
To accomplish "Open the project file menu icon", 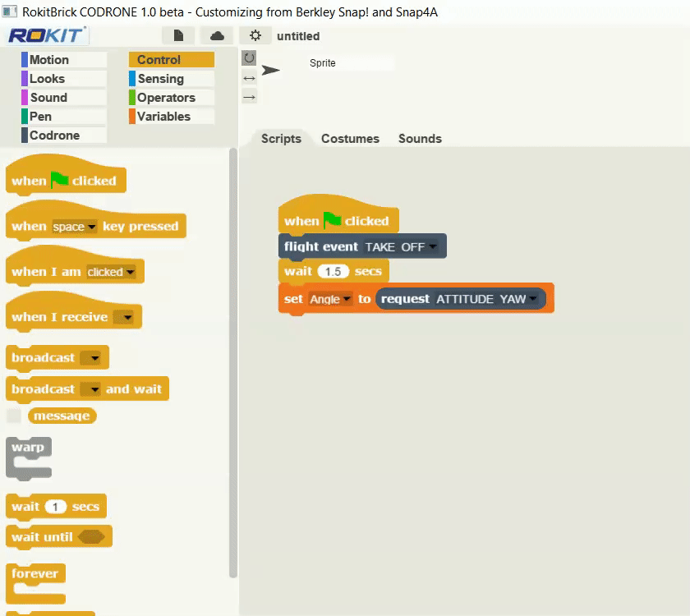I will click(x=178, y=35).
